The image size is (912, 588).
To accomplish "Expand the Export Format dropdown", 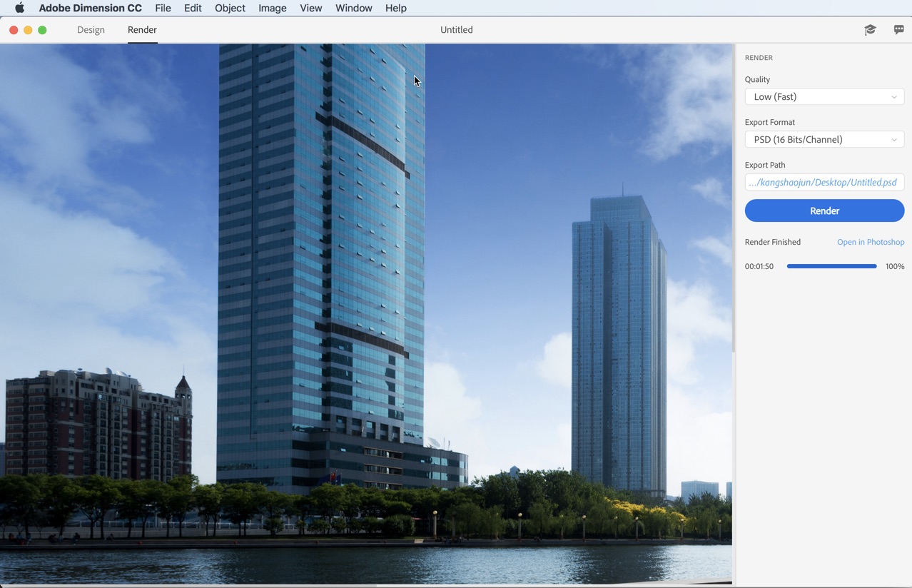I will tap(824, 139).
